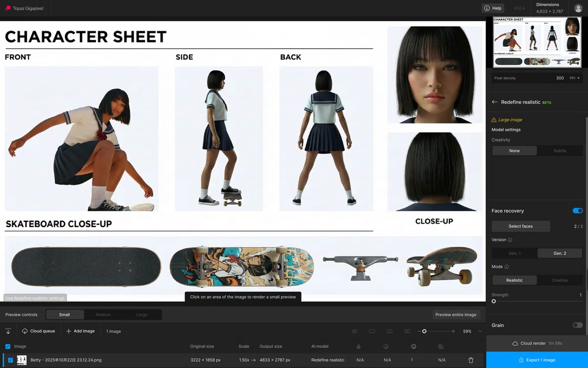Show Mode info tooltip icon
The height and width of the screenshot is (368, 588).
(x=507, y=267)
